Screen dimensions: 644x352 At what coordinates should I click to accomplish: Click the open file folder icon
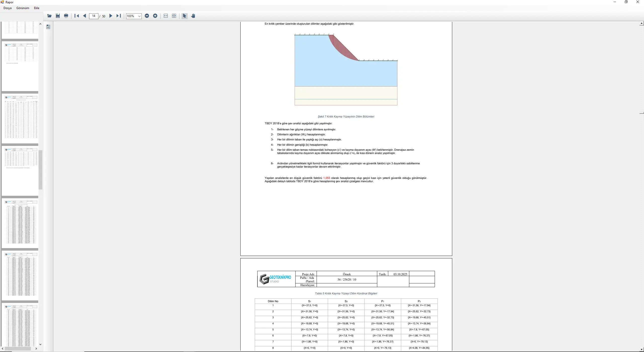coord(49,16)
